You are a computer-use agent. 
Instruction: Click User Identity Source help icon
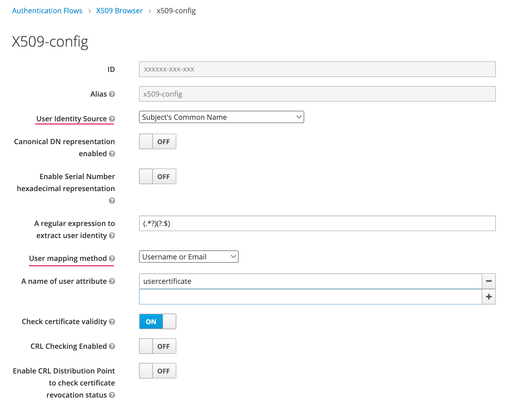point(112,119)
